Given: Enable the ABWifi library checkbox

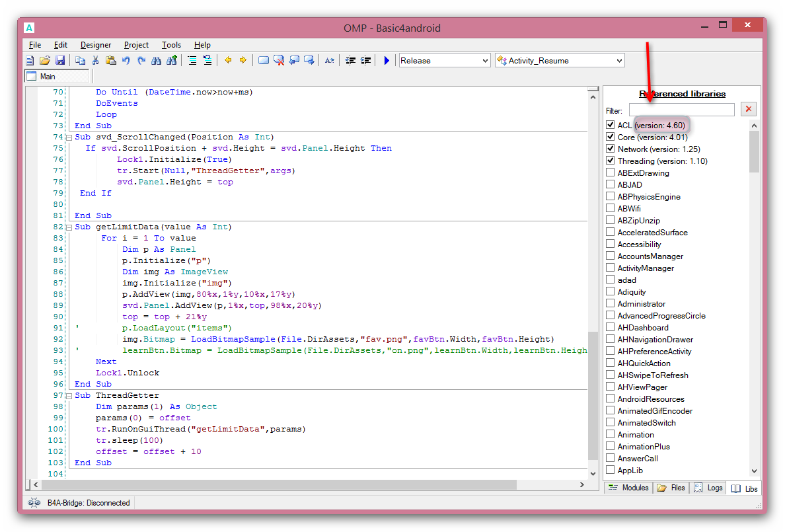Looking at the screenshot, I should (611, 208).
